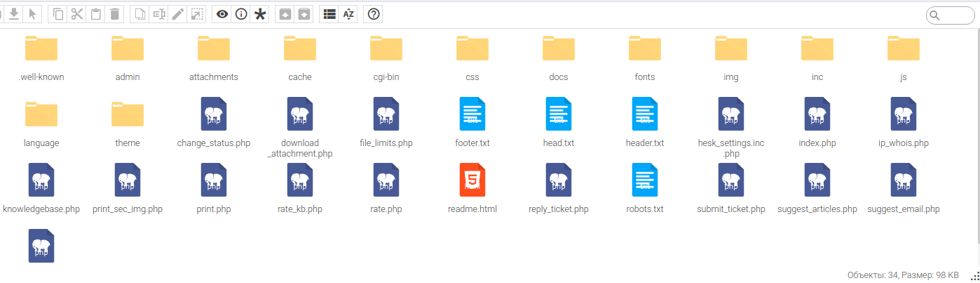Click the download toolbar icon
This screenshot has width=980, height=283.
[x=13, y=14]
